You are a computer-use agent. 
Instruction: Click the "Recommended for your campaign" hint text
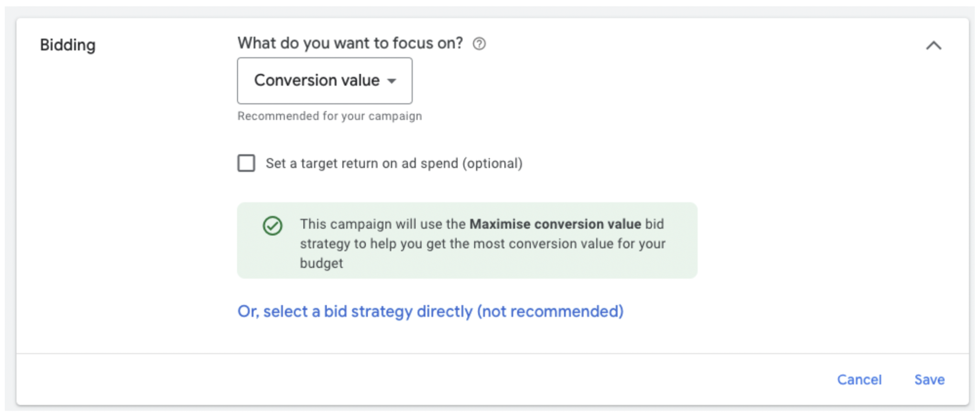[329, 116]
